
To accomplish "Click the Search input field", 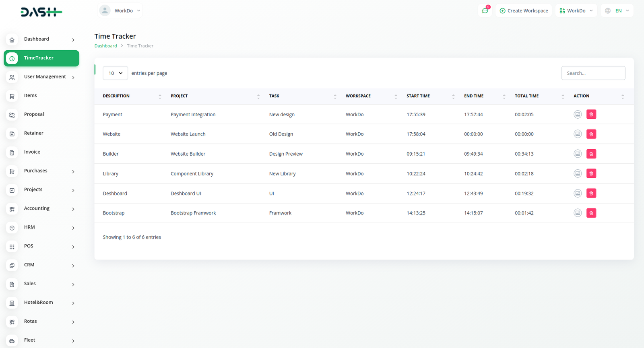I will click(x=593, y=73).
